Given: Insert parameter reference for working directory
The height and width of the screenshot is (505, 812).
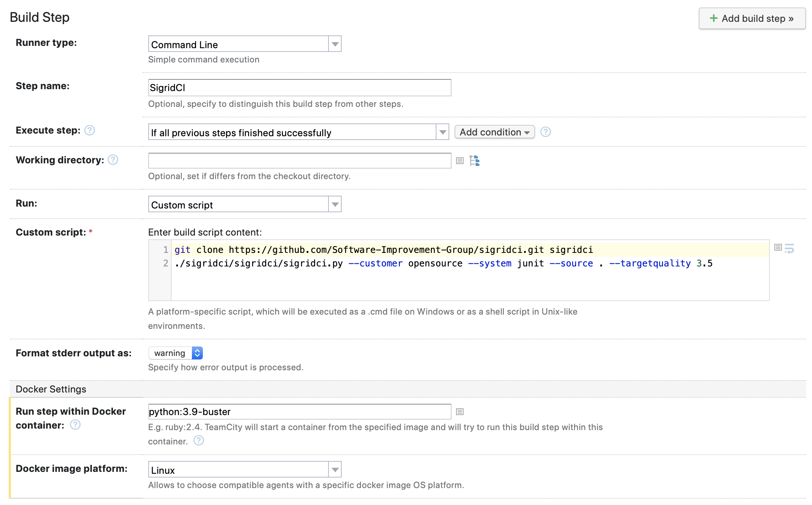Looking at the screenshot, I should tap(460, 161).
